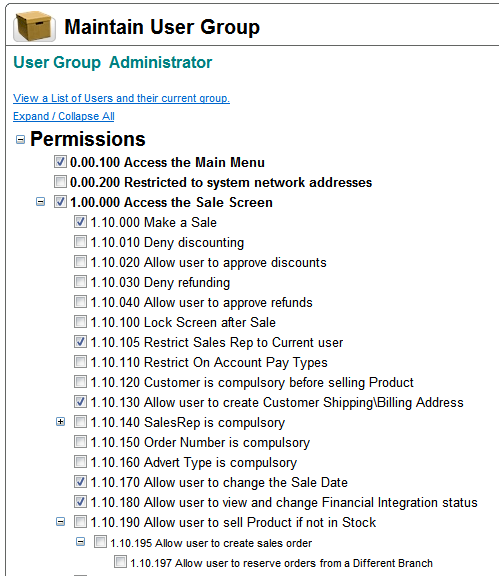The height and width of the screenshot is (576, 499).
Task: Uncheck 0.00.100 Access the Main Menu
Action: [x=60, y=162]
